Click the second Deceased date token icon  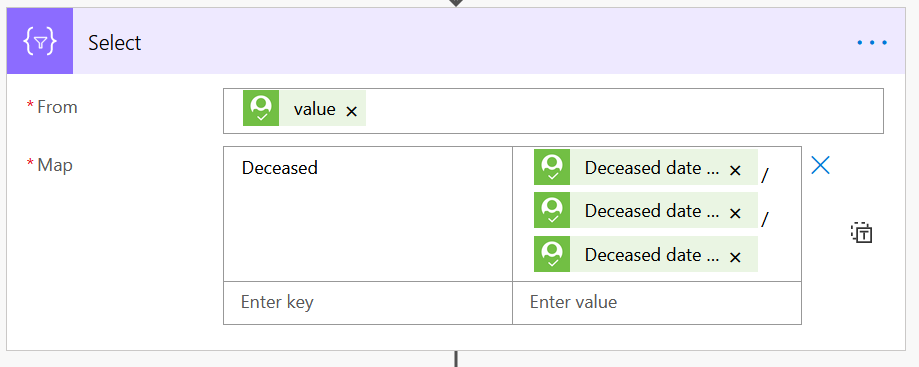pos(552,210)
